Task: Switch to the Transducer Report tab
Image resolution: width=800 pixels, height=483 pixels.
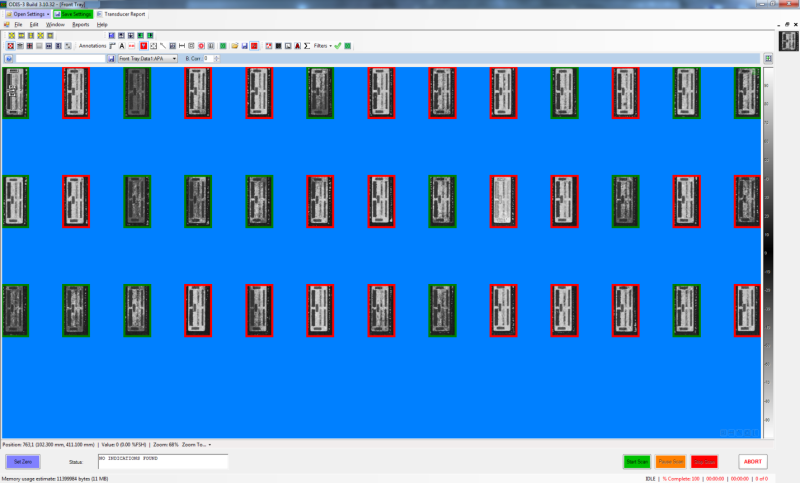Action: click(x=123, y=15)
